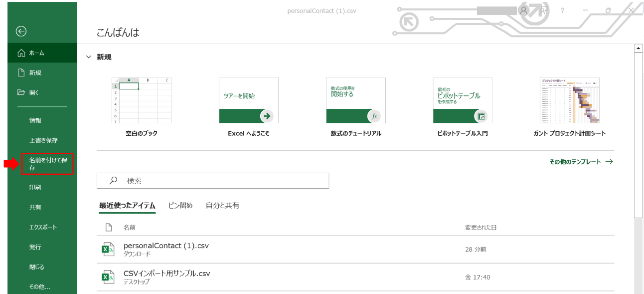Select 上書き保存 in the sidebar

point(42,140)
